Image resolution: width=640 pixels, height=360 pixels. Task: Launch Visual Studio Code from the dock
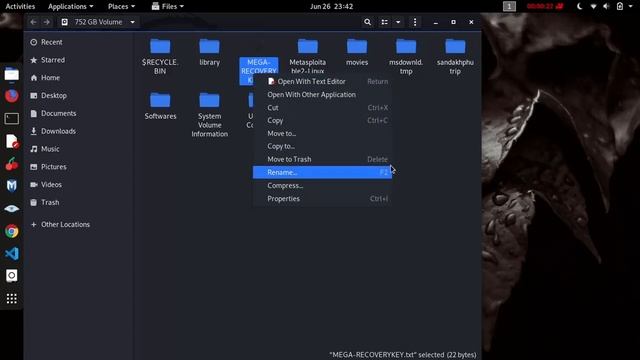pyautogui.click(x=11, y=253)
